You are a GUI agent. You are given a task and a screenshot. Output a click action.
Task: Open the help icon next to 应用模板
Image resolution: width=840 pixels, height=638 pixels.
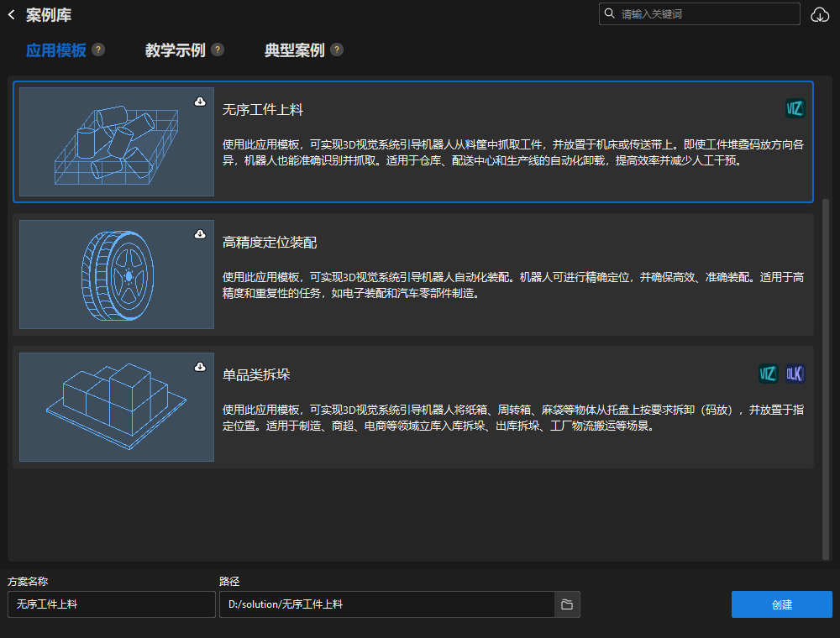pos(98,50)
